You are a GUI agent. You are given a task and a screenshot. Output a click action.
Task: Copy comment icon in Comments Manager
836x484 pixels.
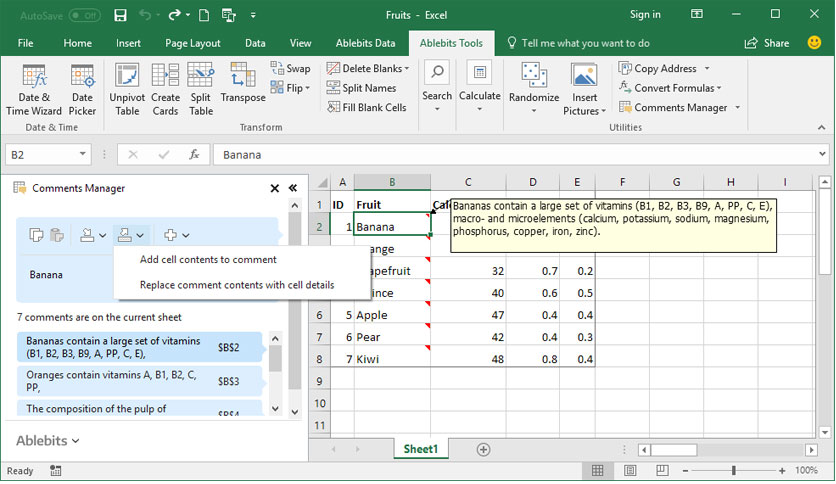[36, 235]
